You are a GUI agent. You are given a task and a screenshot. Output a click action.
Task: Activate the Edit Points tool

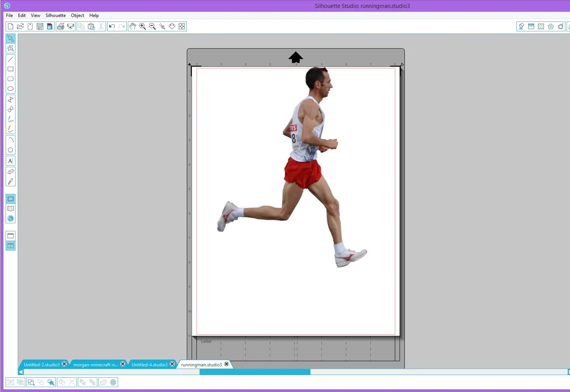coord(10,48)
